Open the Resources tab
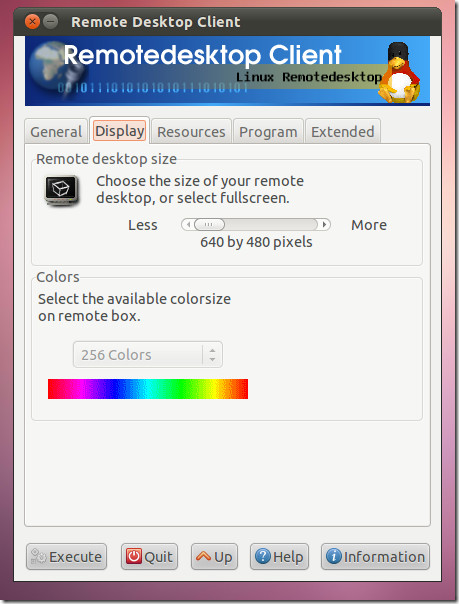Image resolution: width=459 pixels, height=604 pixels. pyautogui.click(x=191, y=132)
